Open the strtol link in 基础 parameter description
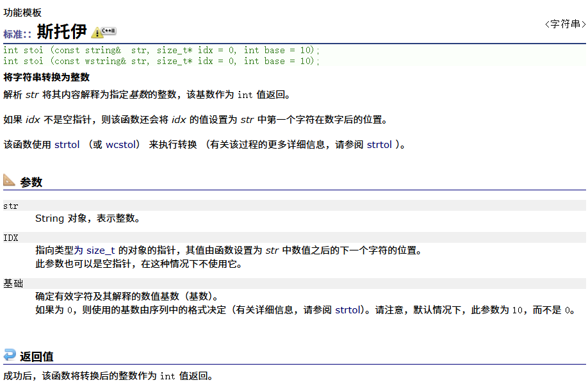The image size is (588, 387). click(x=348, y=310)
